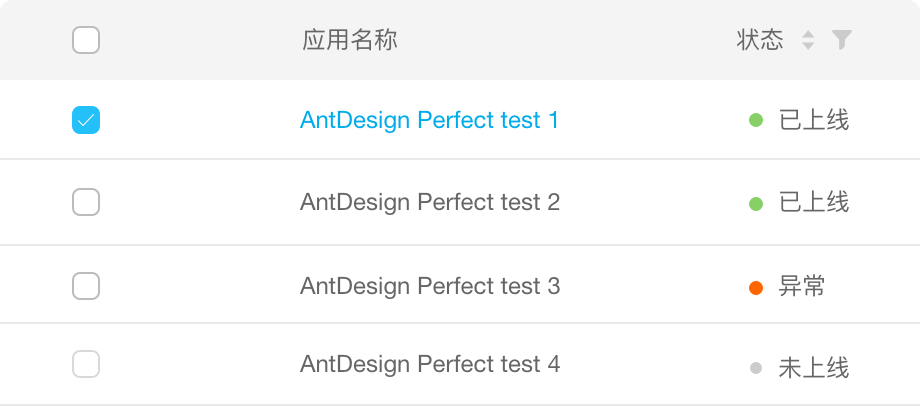Image resolution: width=920 pixels, height=406 pixels.
Task: Open AntDesign Perfect test 3 entry
Action: 429,286
